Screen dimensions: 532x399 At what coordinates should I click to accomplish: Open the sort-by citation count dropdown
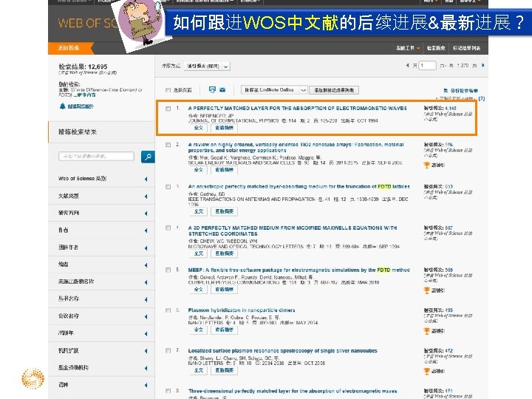point(207,66)
